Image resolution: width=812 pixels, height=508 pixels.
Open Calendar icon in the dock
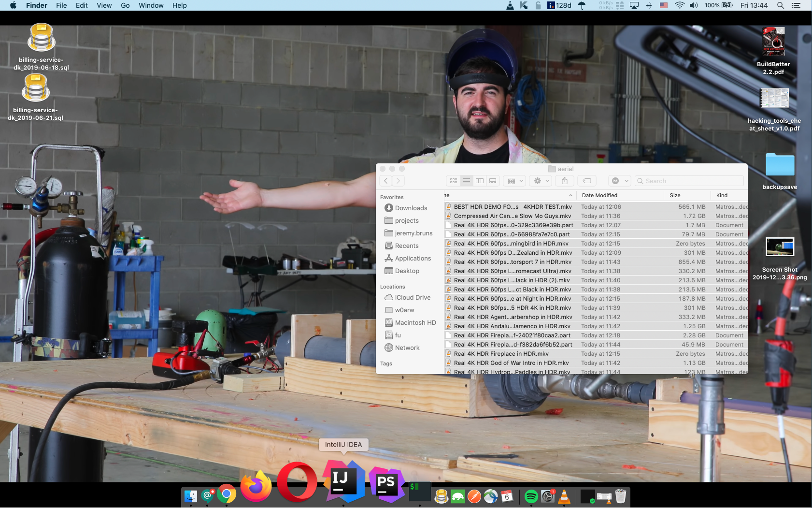[507, 496]
